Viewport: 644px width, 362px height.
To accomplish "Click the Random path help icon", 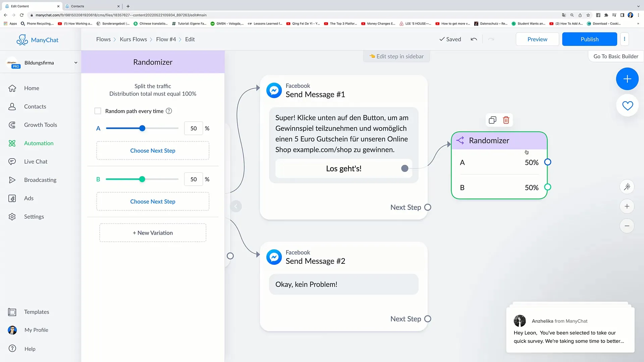I will [169, 111].
